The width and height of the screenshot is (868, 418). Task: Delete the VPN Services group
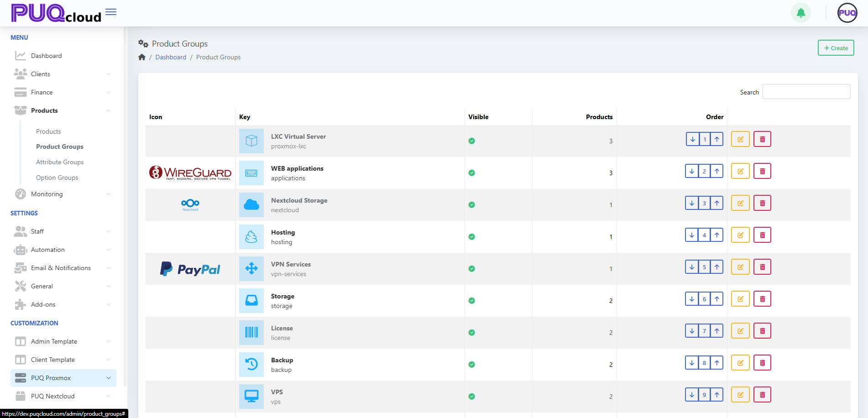click(762, 267)
